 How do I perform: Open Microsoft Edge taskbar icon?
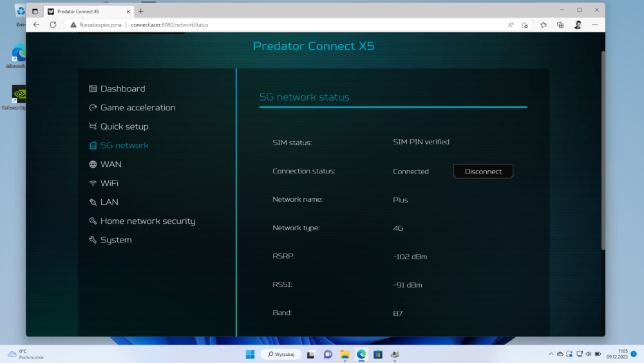click(361, 354)
